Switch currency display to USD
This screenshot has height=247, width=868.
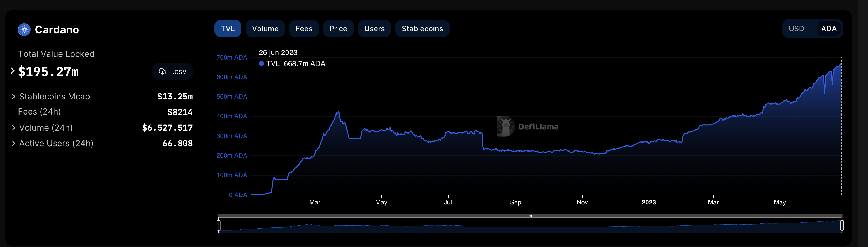click(796, 29)
